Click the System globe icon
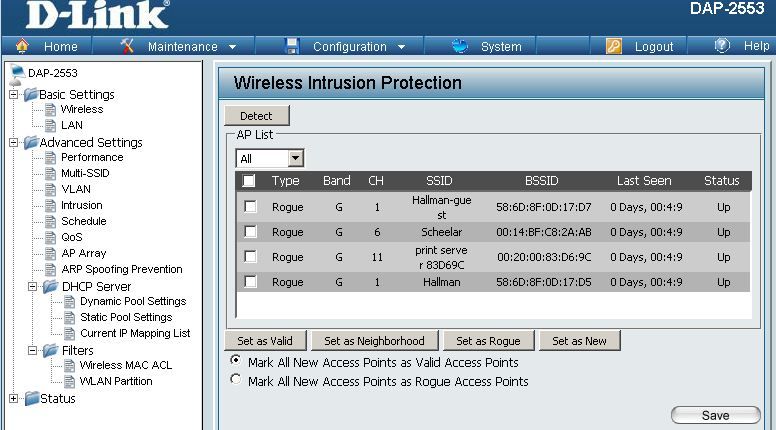Image resolution: width=776 pixels, height=430 pixels. pos(460,46)
